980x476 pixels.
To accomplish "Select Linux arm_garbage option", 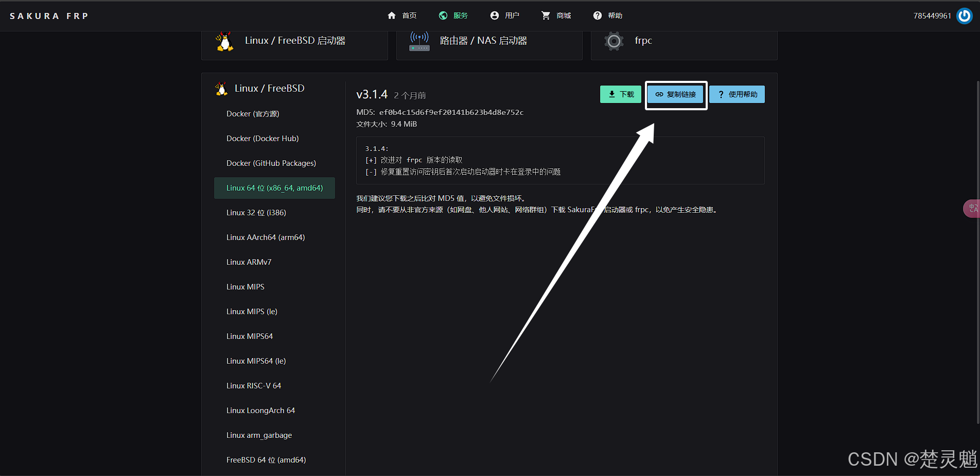I will pos(274,435).
